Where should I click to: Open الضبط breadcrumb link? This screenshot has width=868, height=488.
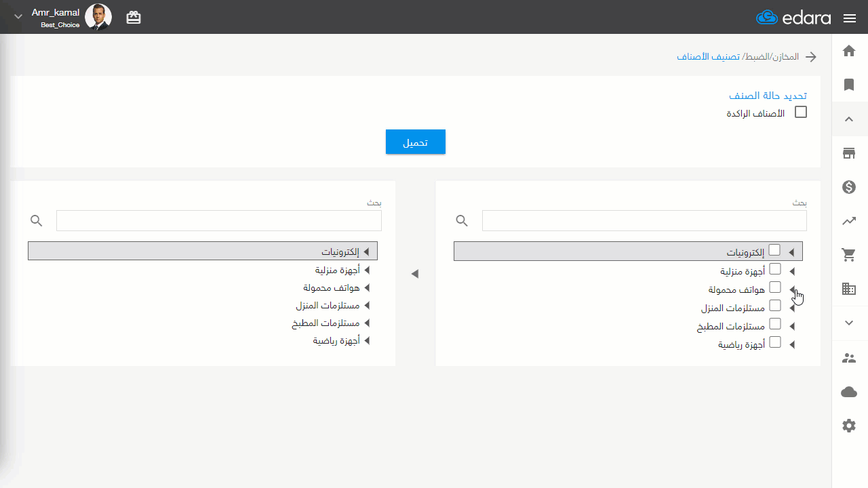click(757, 57)
